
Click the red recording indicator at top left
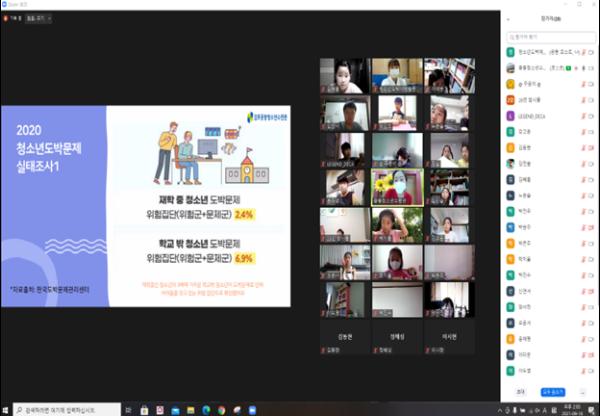pos(8,19)
